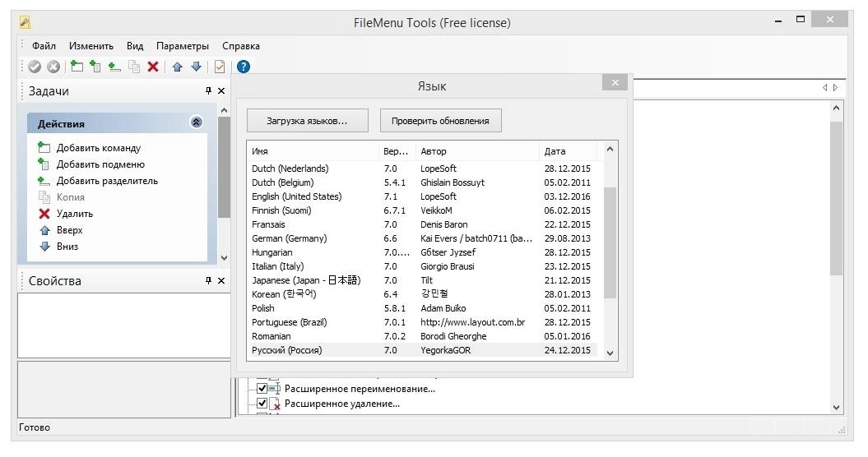
Task: Click the down-arrow icon beside Вниз
Action: coord(44,247)
